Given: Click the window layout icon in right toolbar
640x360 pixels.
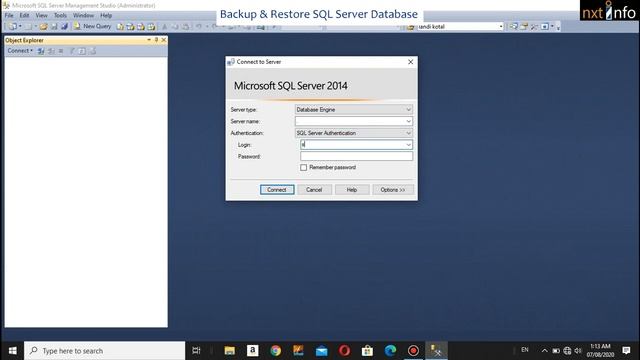Looking at the screenshot, I should (545, 27).
